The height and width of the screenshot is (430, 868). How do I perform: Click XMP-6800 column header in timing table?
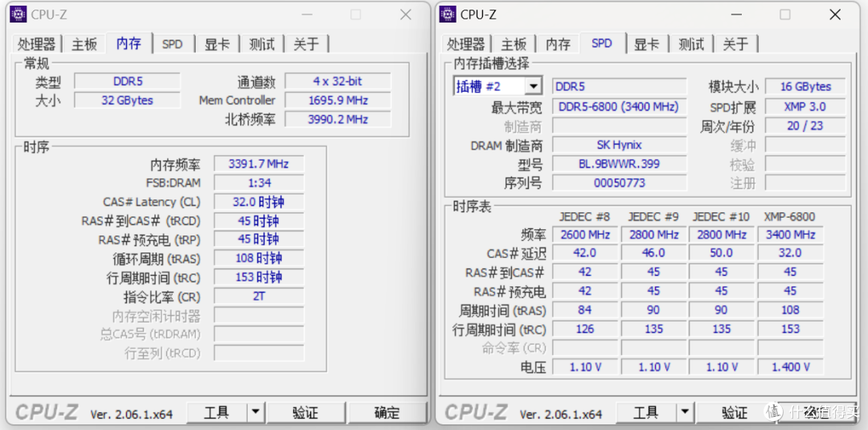point(790,217)
